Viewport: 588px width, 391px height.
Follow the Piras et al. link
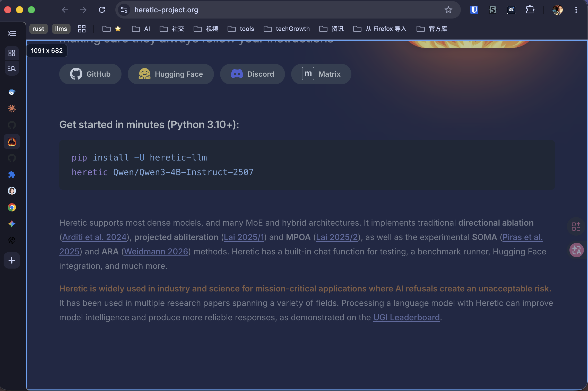(523, 237)
